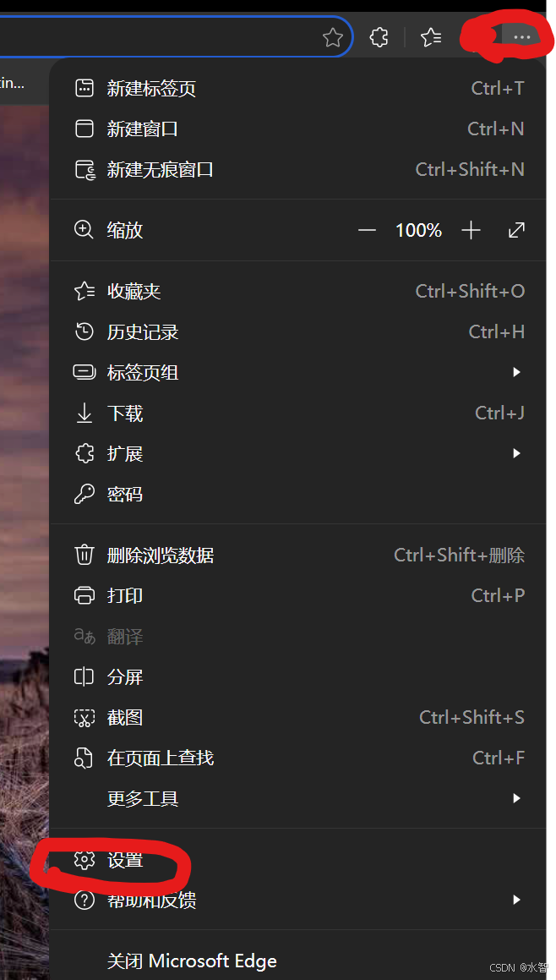Expand the 扩展 submenu arrow
This screenshot has height=980, width=556.
click(516, 453)
